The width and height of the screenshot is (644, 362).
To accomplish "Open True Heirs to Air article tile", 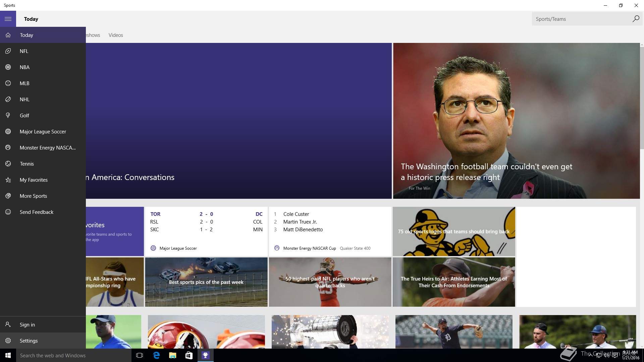I will [x=454, y=282].
